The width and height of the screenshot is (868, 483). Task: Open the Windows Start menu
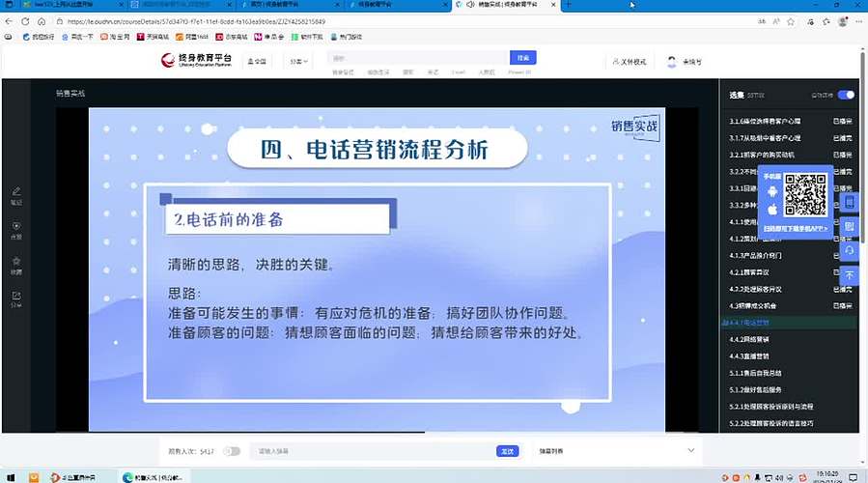pos(10,477)
